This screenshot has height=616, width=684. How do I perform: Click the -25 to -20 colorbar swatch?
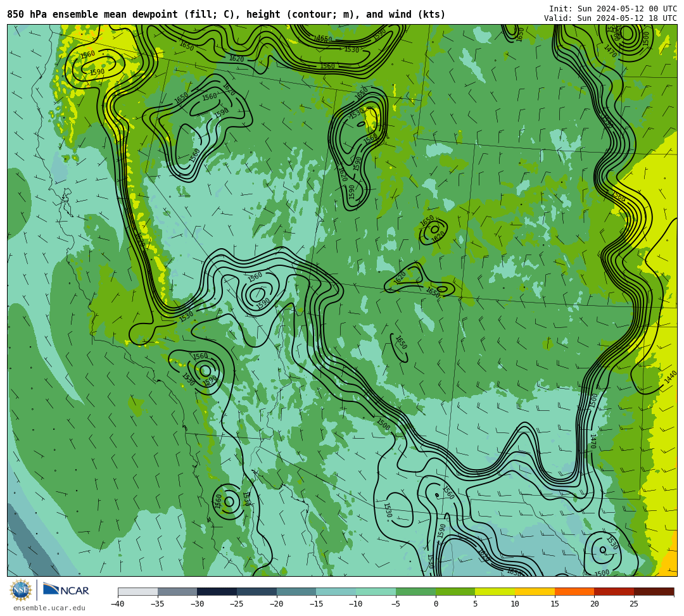tap(257, 591)
